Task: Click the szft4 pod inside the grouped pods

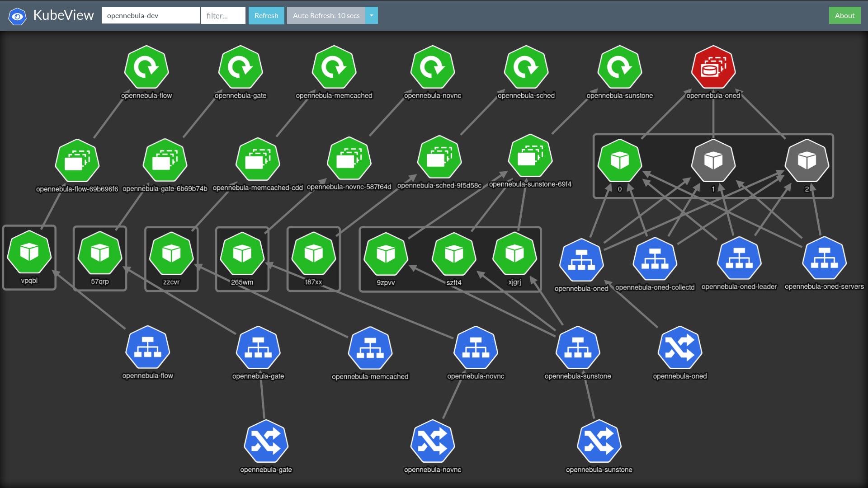Action: [453, 254]
